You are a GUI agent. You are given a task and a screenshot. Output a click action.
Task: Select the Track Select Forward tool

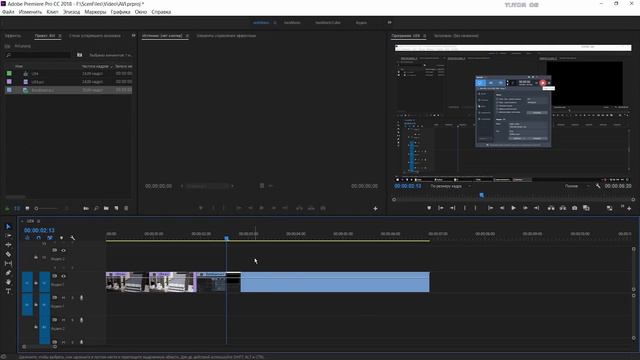[8, 236]
